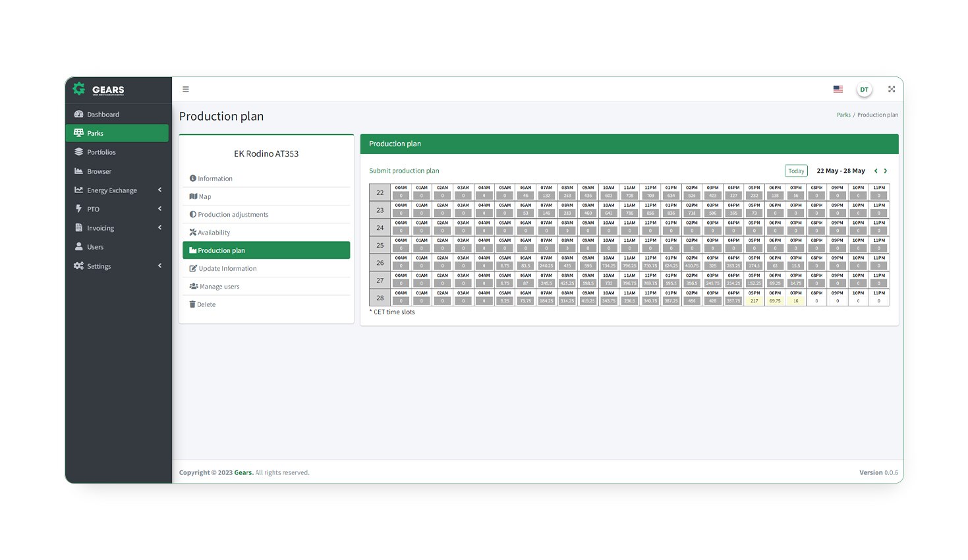Open the Availability menu item

click(214, 233)
